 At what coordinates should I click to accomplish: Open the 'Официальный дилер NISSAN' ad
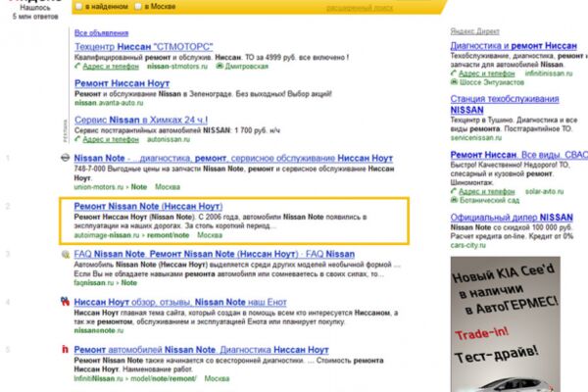click(512, 218)
